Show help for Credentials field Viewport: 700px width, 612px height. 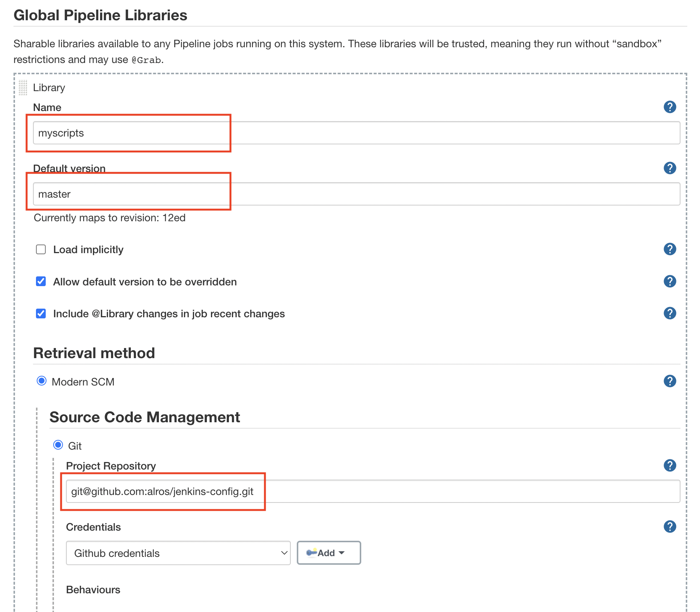tap(669, 526)
